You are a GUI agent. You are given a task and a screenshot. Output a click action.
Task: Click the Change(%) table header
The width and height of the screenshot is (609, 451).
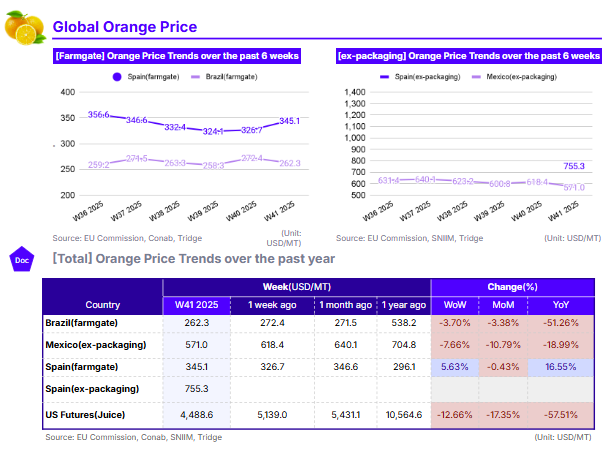(x=514, y=286)
